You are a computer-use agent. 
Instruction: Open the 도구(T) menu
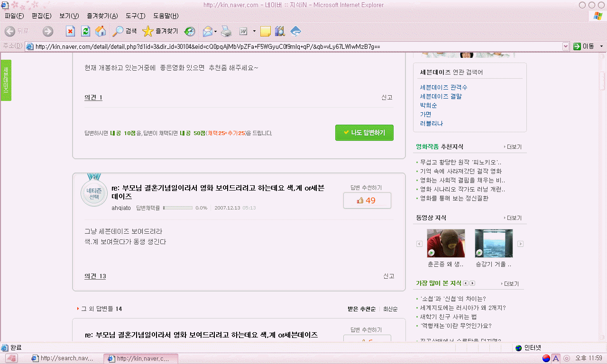[135, 16]
